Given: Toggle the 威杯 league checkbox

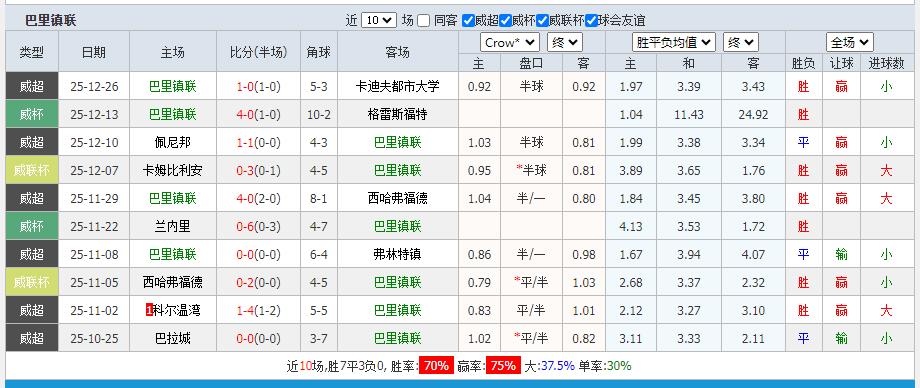Looking at the screenshot, I should [505, 21].
